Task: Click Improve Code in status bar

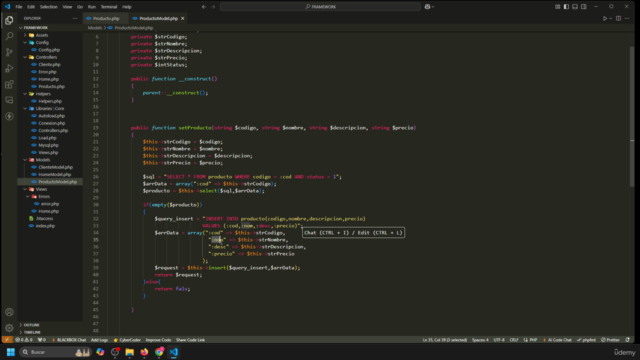Action: (158, 340)
